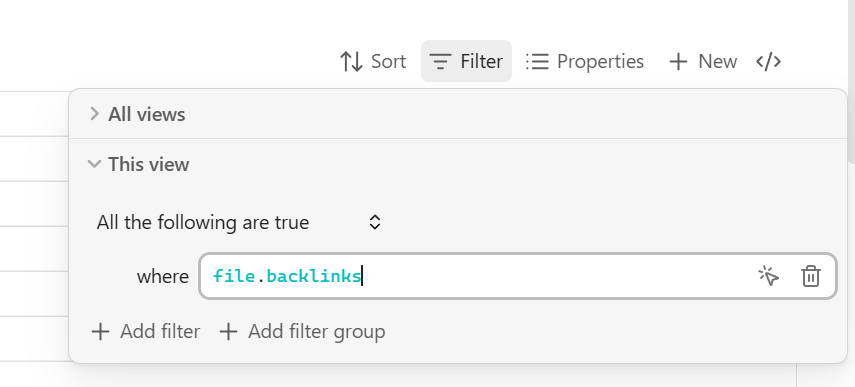Open the Filter menu button
Image resolution: width=855 pixels, height=387 pixels.
[x=466, y=61]
